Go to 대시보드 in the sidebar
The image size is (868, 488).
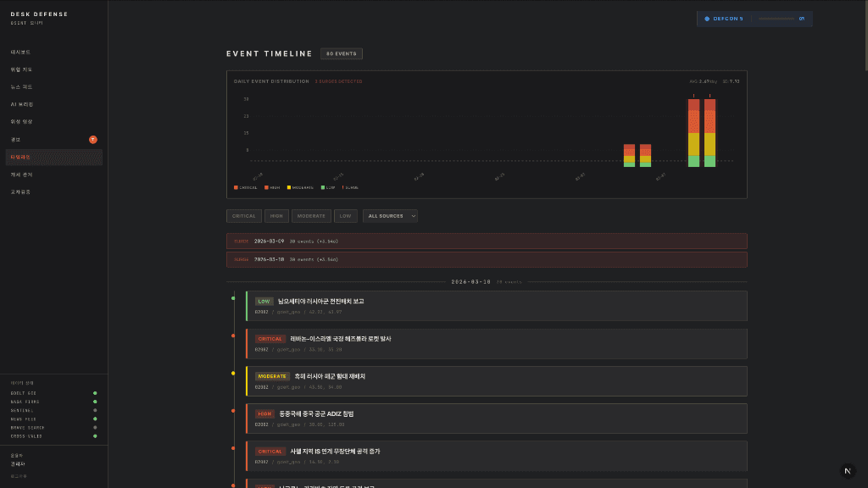[21, 52]
